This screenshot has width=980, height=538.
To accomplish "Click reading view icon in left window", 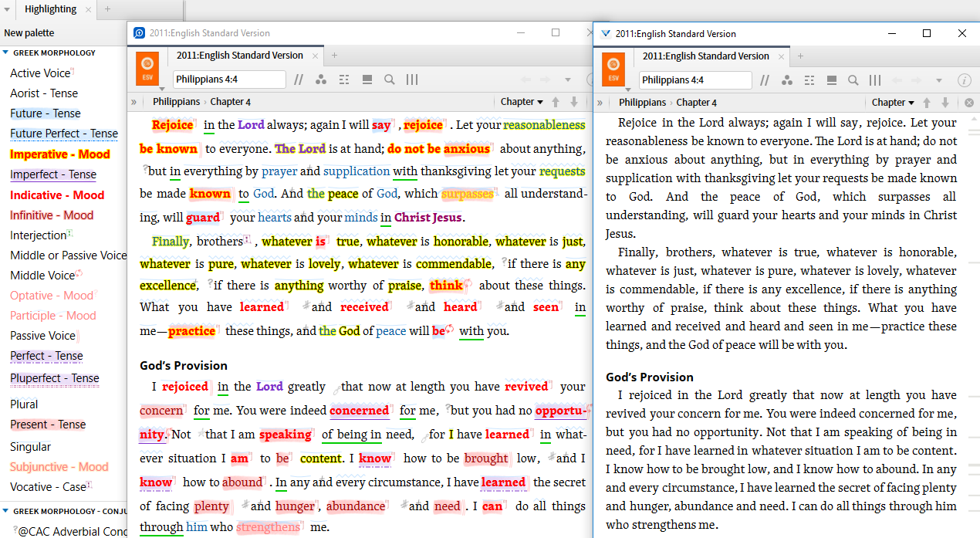I will coord(367,80).
